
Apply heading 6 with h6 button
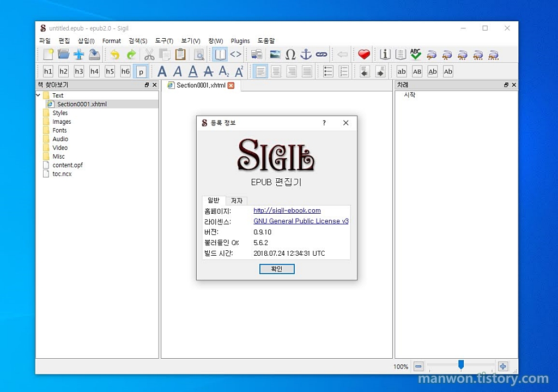coord(125,71)
